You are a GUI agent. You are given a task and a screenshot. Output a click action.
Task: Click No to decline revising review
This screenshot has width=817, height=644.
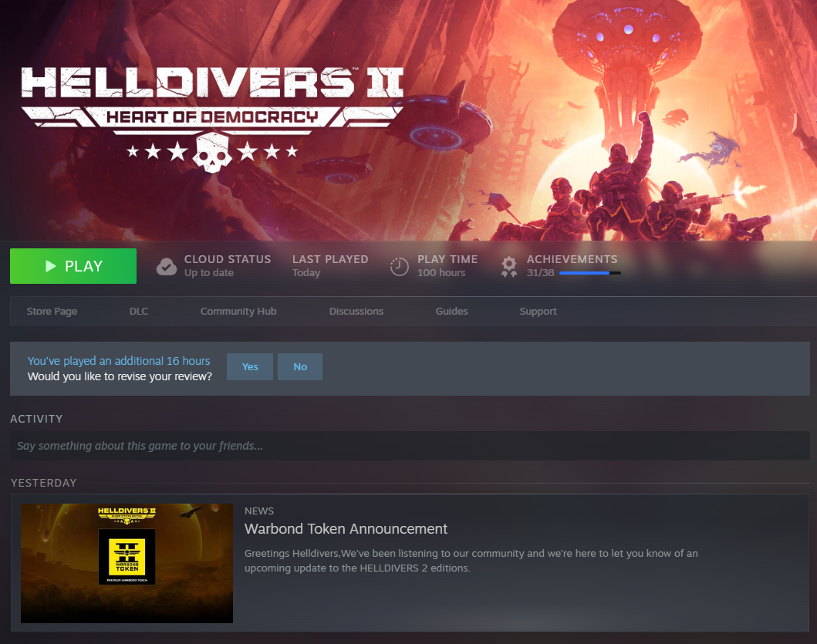tap(300, 367)
